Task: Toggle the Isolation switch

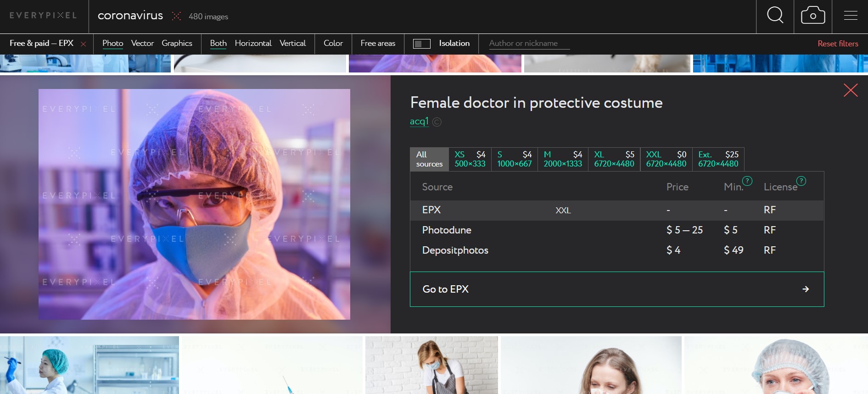Action: point(421,44)
